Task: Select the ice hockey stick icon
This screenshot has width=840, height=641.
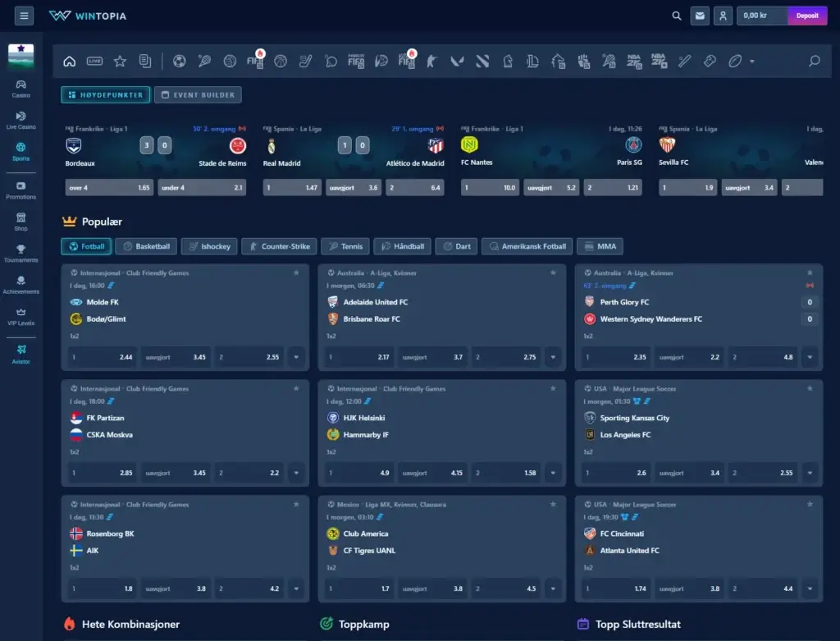Action: [x=305, y=61]
